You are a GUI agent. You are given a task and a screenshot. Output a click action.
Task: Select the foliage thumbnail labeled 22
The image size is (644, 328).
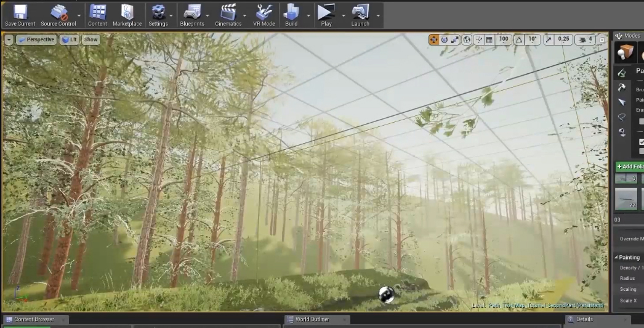click(x=626, y=199)
